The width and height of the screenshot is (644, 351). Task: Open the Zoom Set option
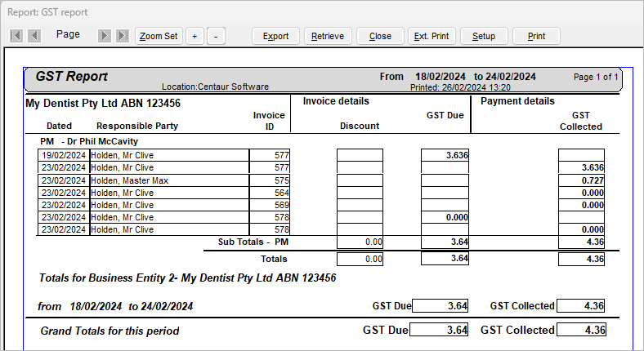coord(159,36)
